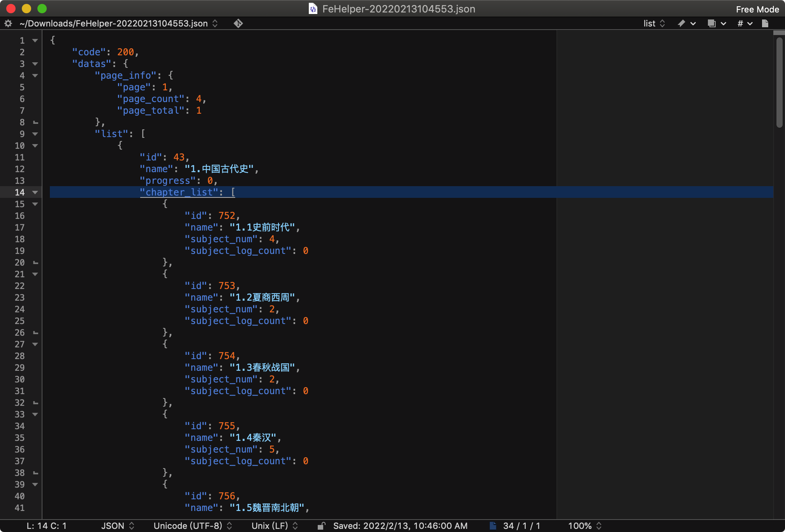Toggle fold arrow at line 9 "list"
Screen dimensions: 785x532
tap(35, 134)
